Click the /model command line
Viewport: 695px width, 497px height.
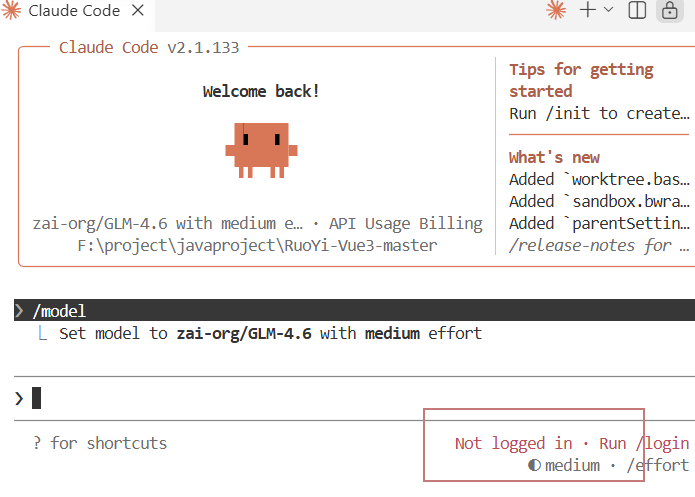click(x=355, y=310)
